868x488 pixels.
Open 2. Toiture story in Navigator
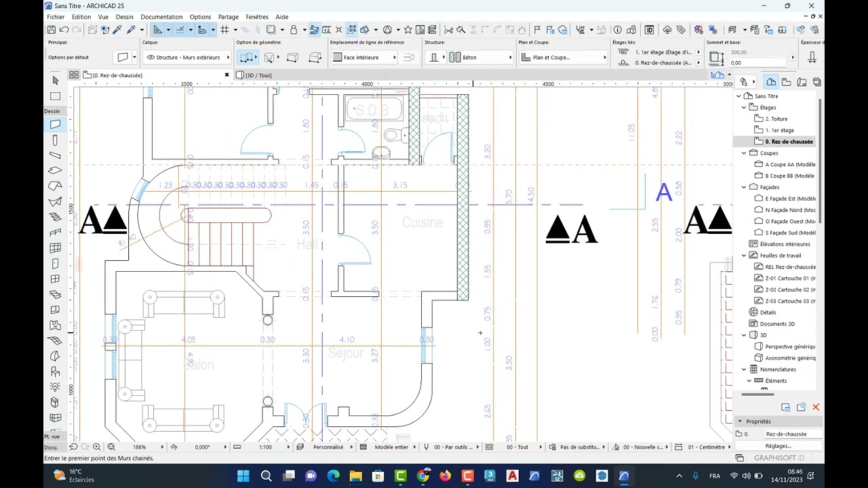click(776, 119)
